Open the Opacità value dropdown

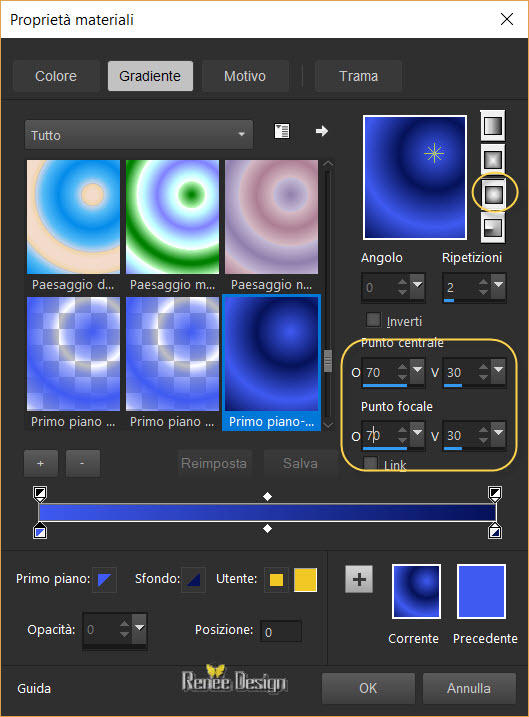(139, 628)
